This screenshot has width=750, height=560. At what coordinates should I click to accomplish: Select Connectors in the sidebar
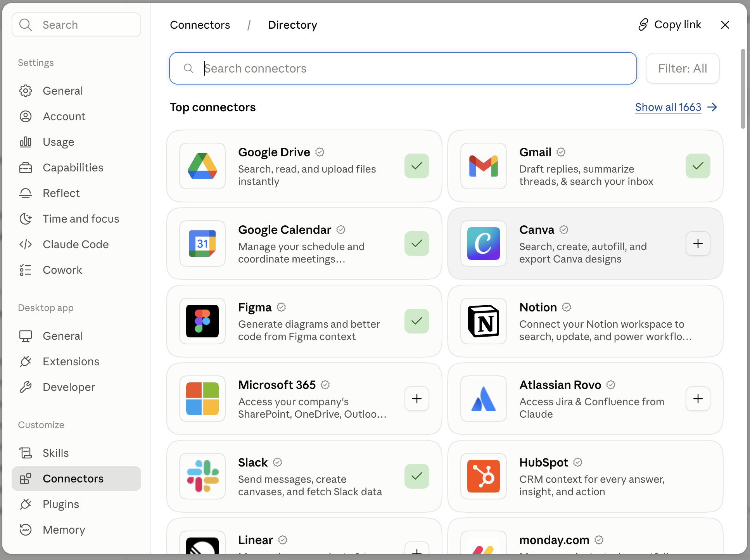[76, 479]
